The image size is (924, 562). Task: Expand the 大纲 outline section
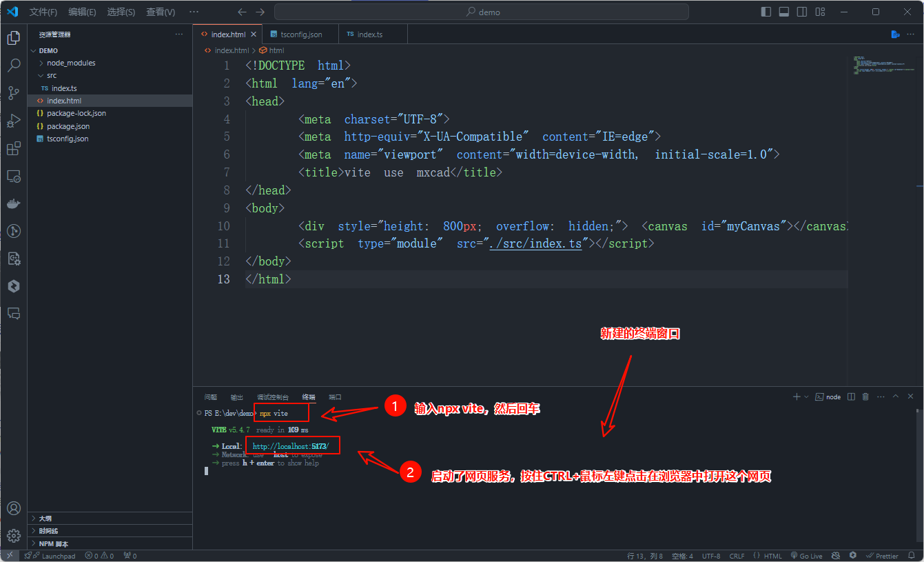tap(45, 518)
